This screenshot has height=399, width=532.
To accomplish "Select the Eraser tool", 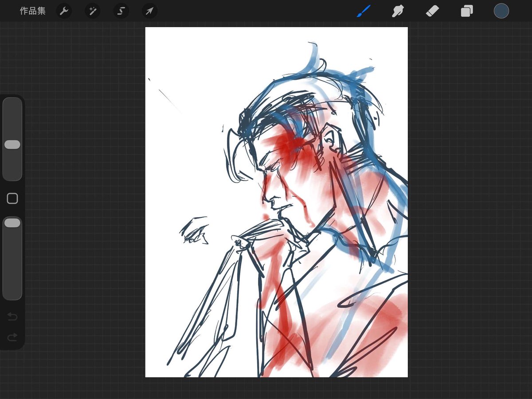I will point(432,11).
